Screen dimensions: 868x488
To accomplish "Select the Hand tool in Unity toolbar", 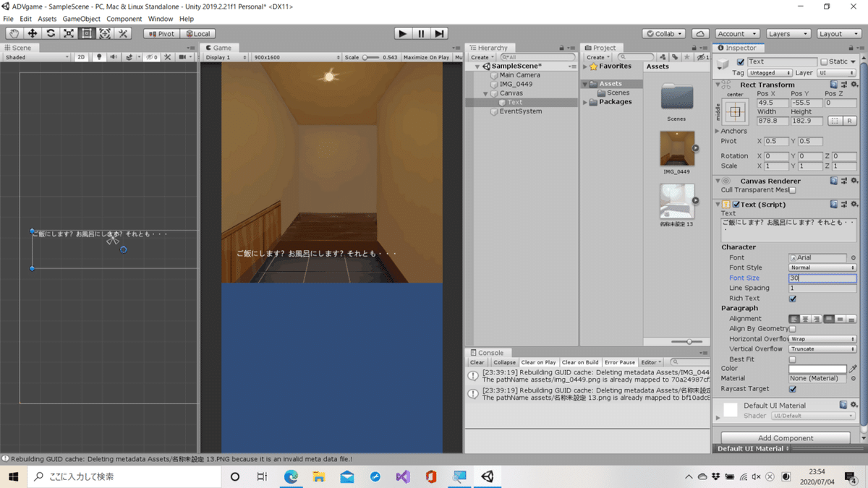I will click(14, 33).
